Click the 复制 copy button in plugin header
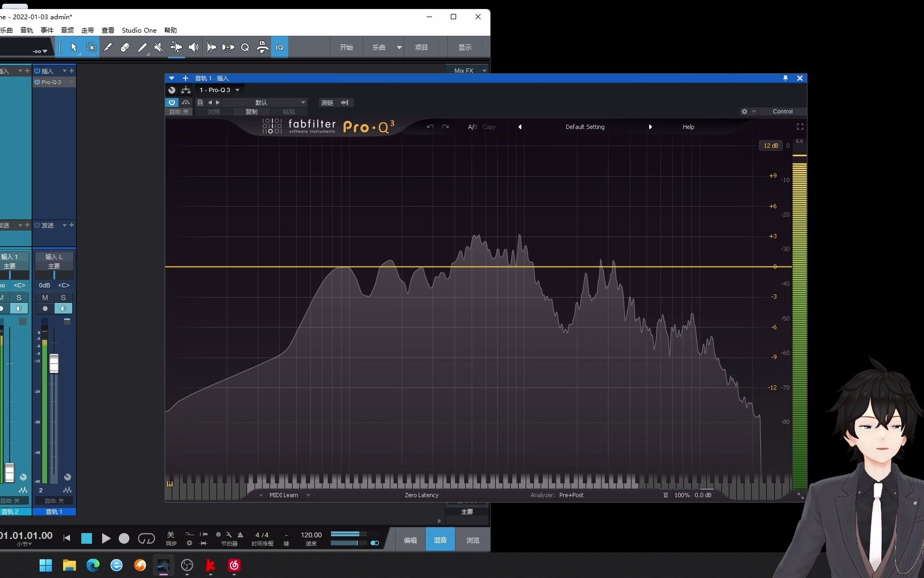This screenshot has height=578, width=924. click(251, 112)
